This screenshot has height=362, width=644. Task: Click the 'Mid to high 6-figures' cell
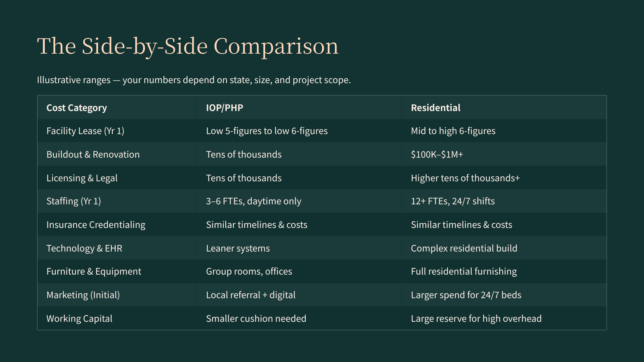[453, 131]
